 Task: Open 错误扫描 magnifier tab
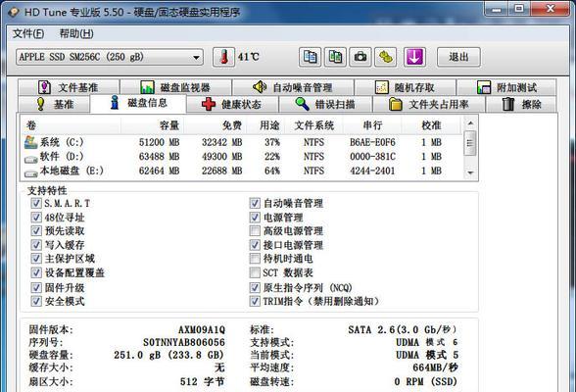325,104
